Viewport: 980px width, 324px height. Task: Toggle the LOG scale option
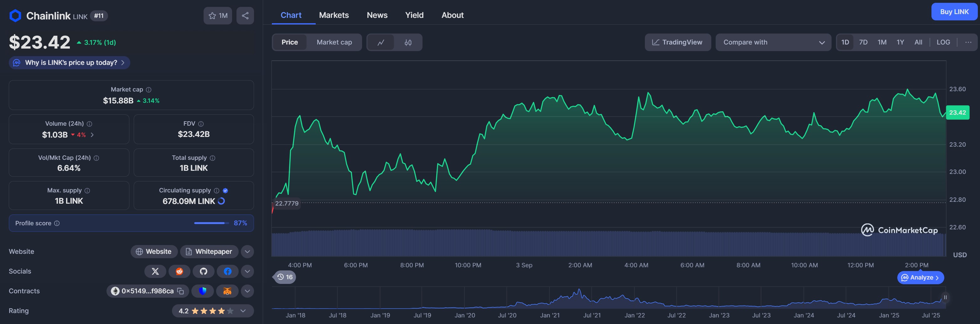tap(943, 42)
